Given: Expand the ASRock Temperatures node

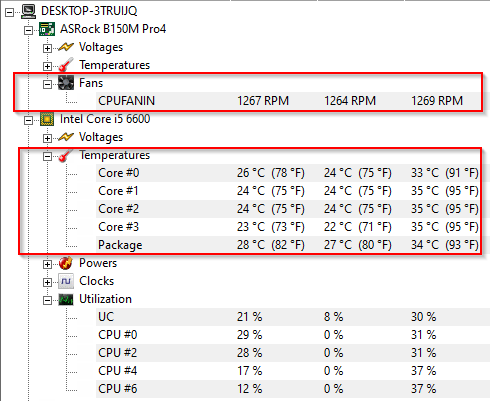Looking at the screenshot, I should (x=47, y=66).
